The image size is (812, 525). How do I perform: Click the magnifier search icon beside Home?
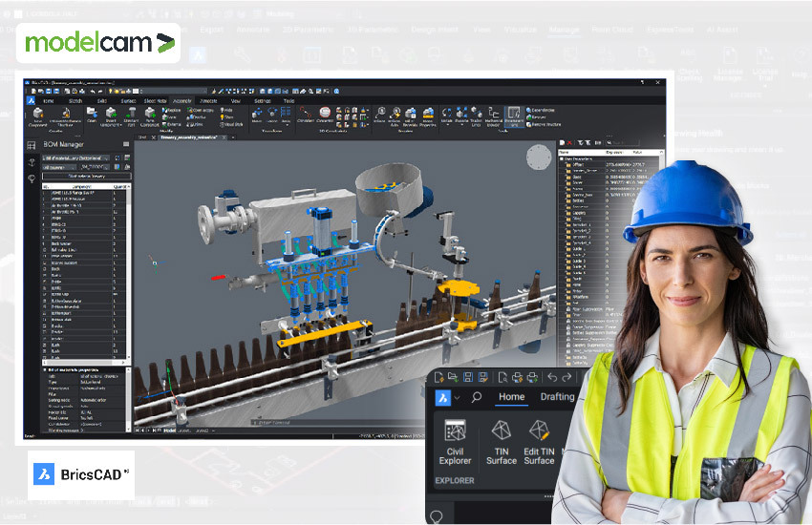coord(477,397)
